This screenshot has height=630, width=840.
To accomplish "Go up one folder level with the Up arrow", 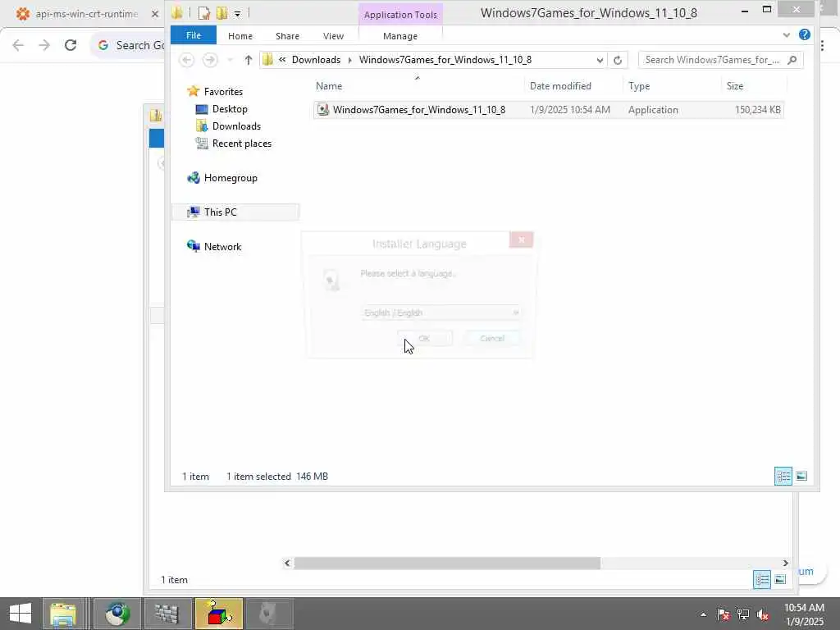I will 248,60.
